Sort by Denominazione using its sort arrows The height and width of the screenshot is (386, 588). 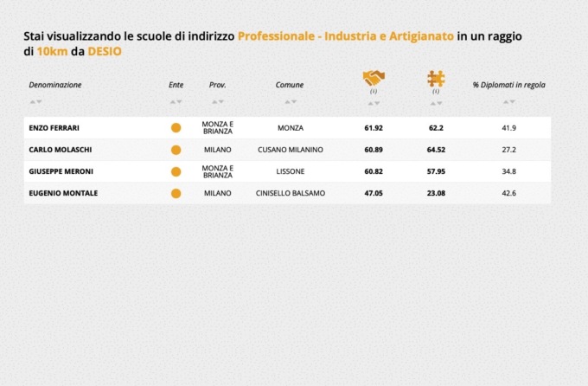pos(36,102)
